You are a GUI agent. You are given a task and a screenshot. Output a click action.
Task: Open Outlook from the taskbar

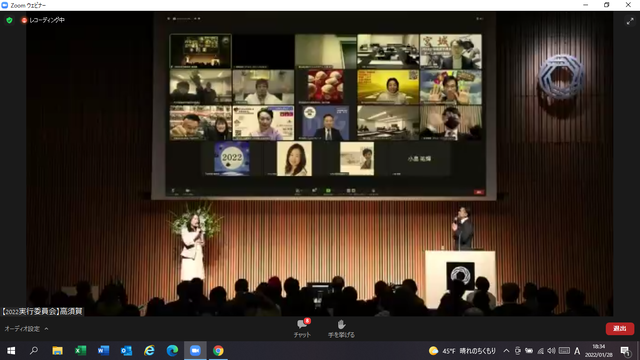tap(127, 351)
